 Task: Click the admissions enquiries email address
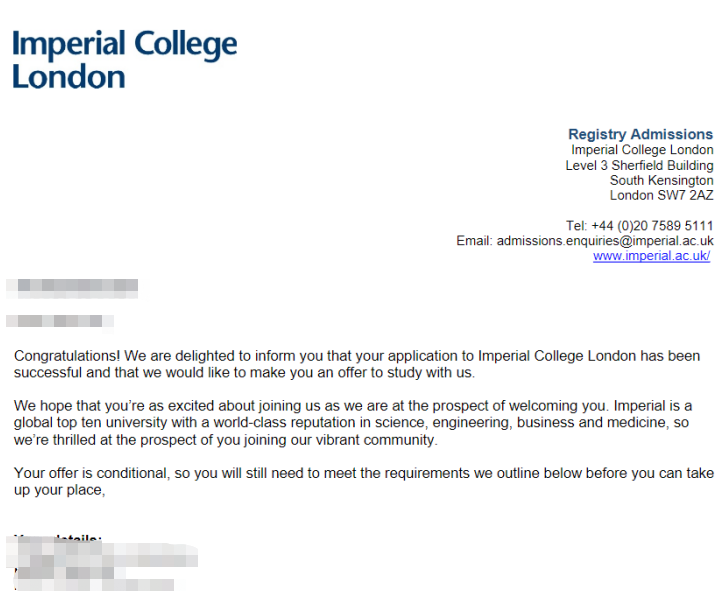(605, 241)
